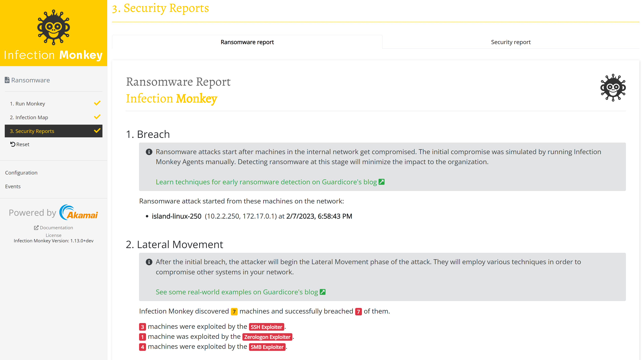Click the SSH Exploiter badge
The width and height of the screenshot is (644, 360).
pos(266,327)
